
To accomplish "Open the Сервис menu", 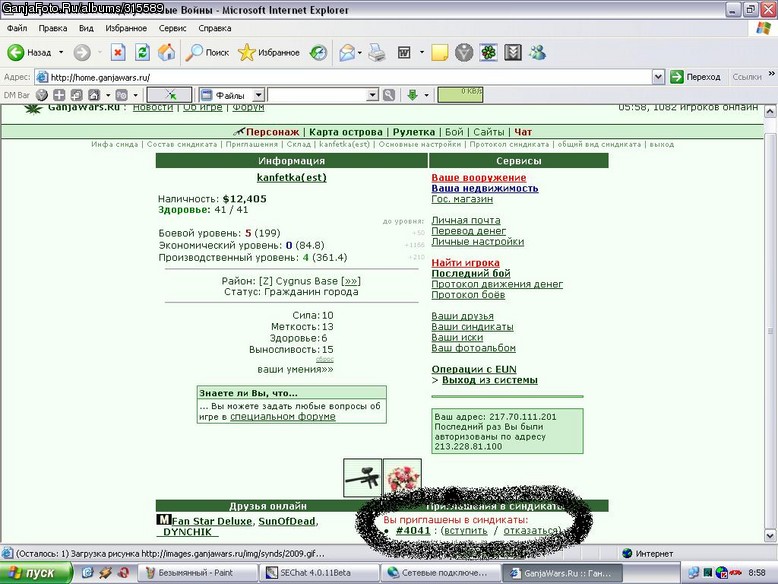I will pos(172,28).
